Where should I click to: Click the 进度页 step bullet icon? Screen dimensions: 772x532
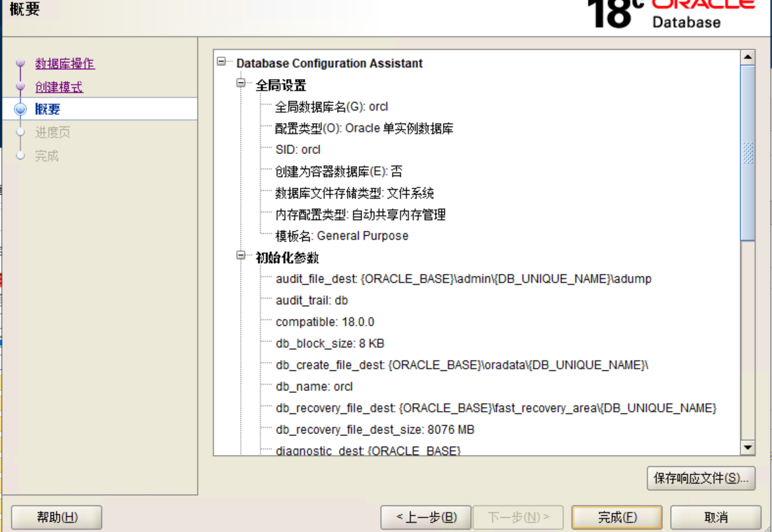click(20, 132)
